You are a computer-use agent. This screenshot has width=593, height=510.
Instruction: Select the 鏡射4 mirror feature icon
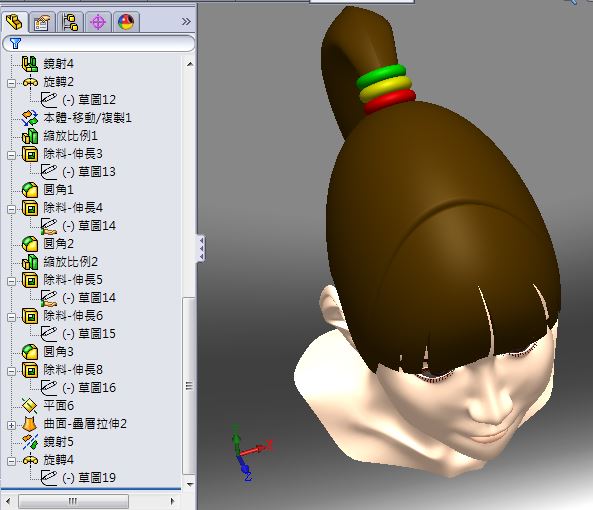click(29, 64)
